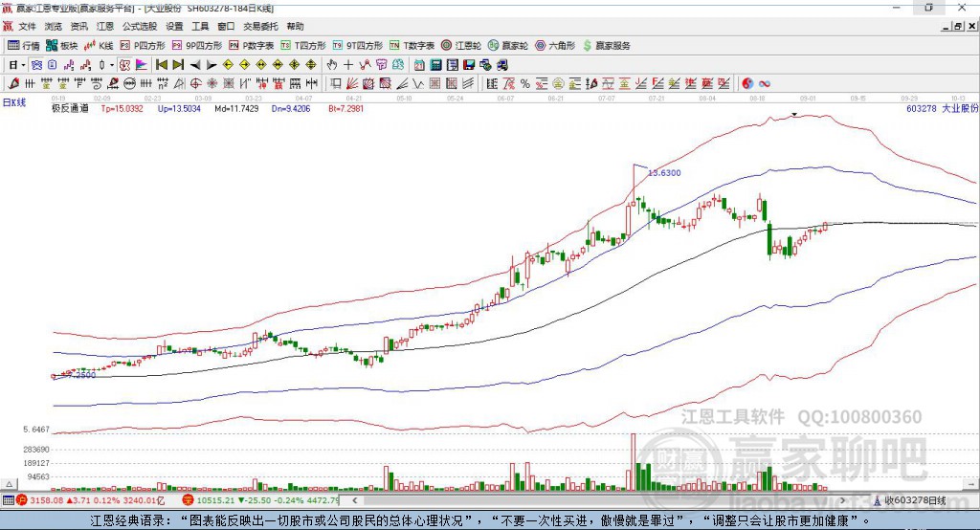Jump to last bar with skip-forward icon

(178, 65)
